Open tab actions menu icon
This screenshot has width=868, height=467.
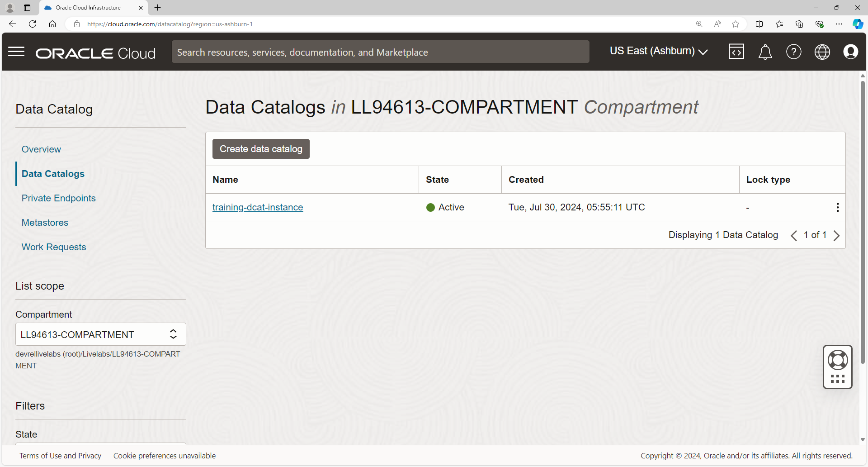(27, 8)
